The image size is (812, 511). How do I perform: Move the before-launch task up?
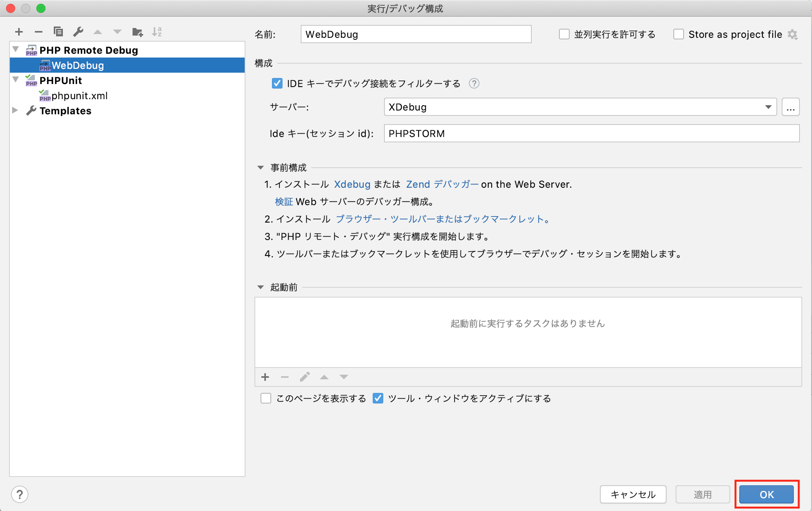coord(324,377)
